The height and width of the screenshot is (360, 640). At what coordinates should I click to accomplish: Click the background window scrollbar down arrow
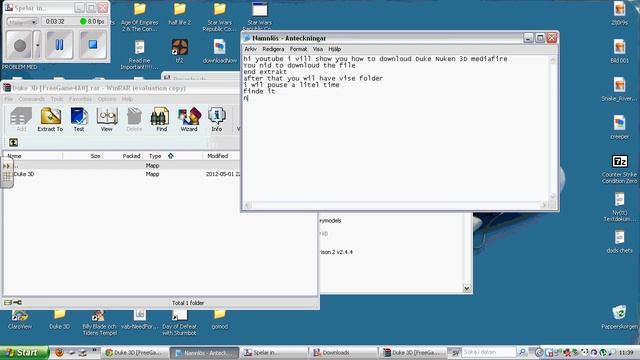[x=467, y=289]
